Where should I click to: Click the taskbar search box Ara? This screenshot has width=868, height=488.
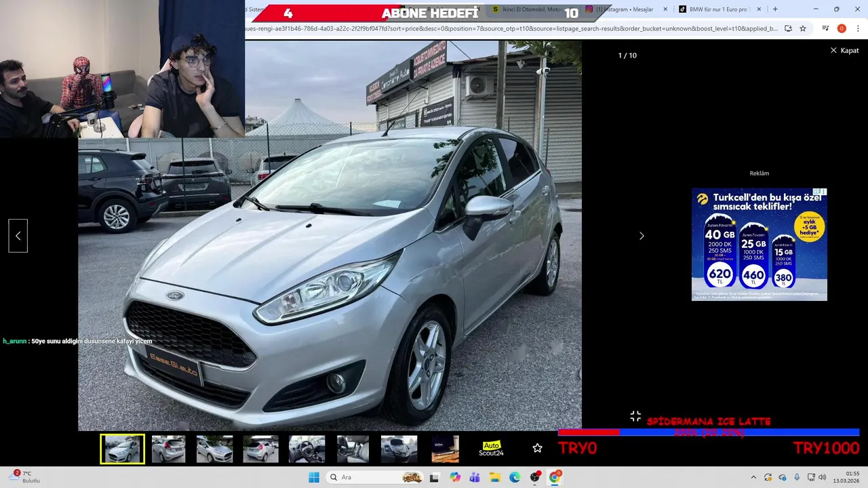pos(374,477)
